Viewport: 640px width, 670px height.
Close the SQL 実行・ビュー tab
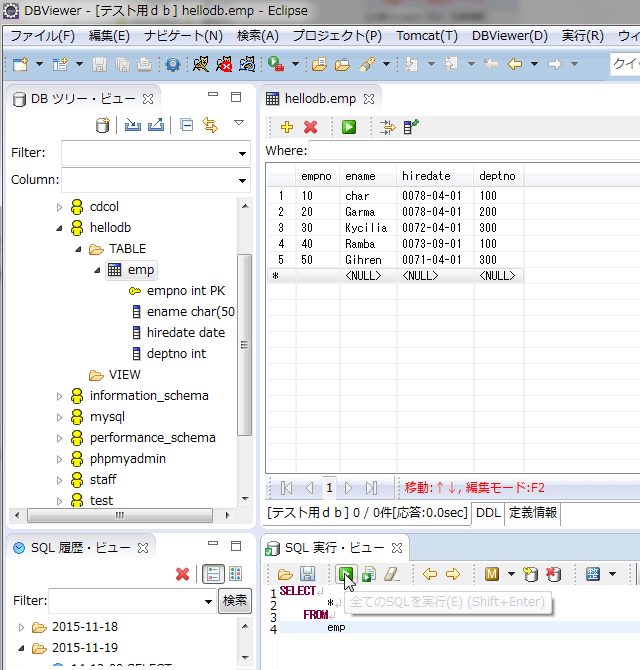pyautogui.click(x=397, y=548)
